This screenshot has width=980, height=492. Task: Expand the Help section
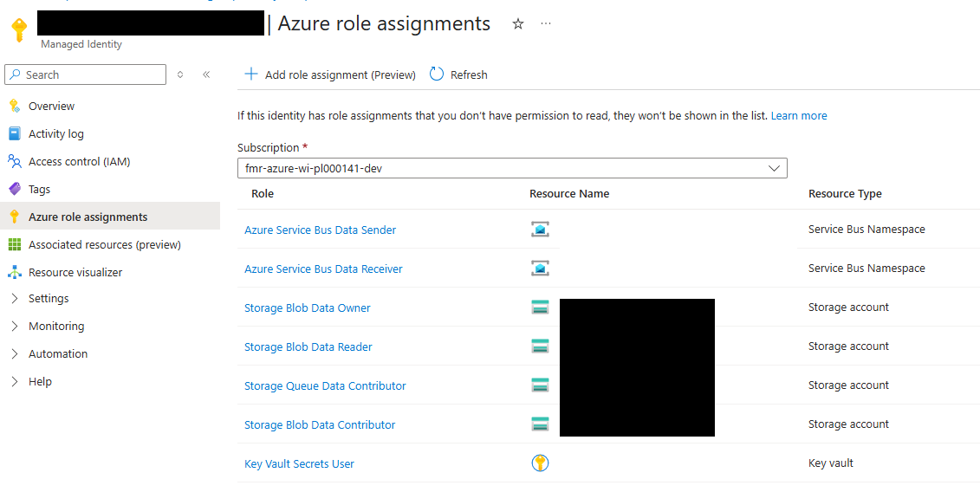pyautogui.click(x=40, y=381)
